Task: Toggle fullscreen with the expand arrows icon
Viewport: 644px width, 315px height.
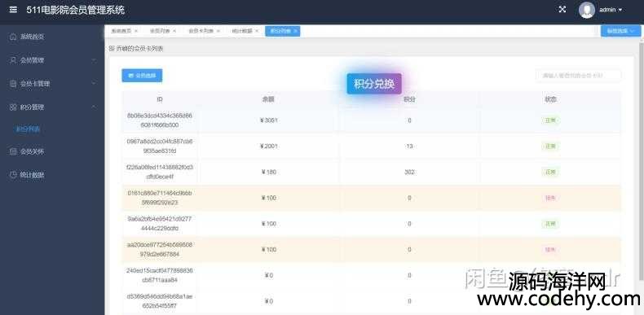Action: (x=562, y=9)
